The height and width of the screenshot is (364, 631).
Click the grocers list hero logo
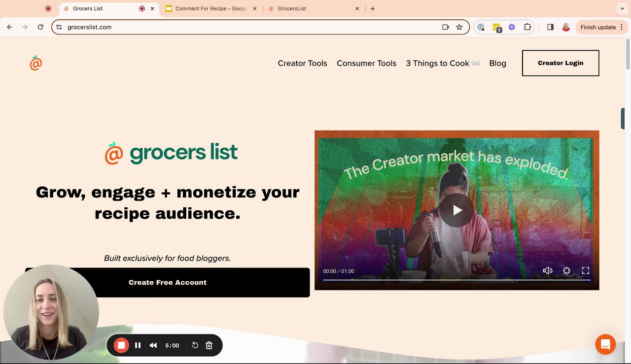[171, 153]
